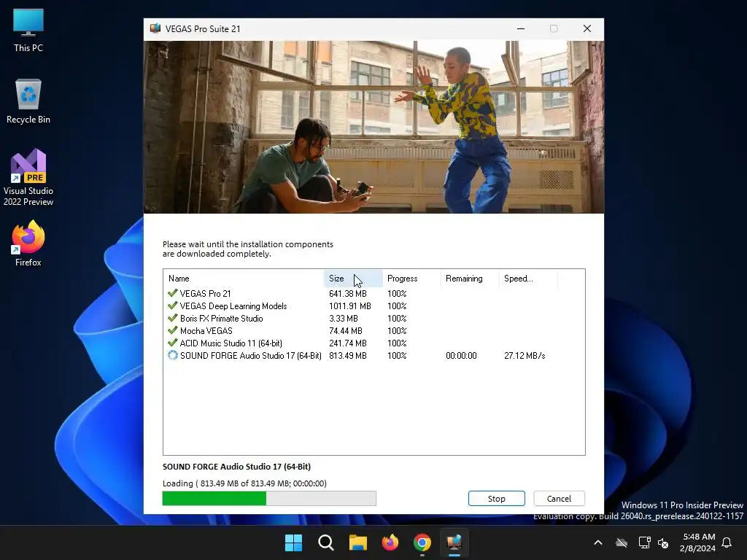Click the VEGAS Pro Suite banner image
Viewport: 747px width, 560px height.
point(374,127)
